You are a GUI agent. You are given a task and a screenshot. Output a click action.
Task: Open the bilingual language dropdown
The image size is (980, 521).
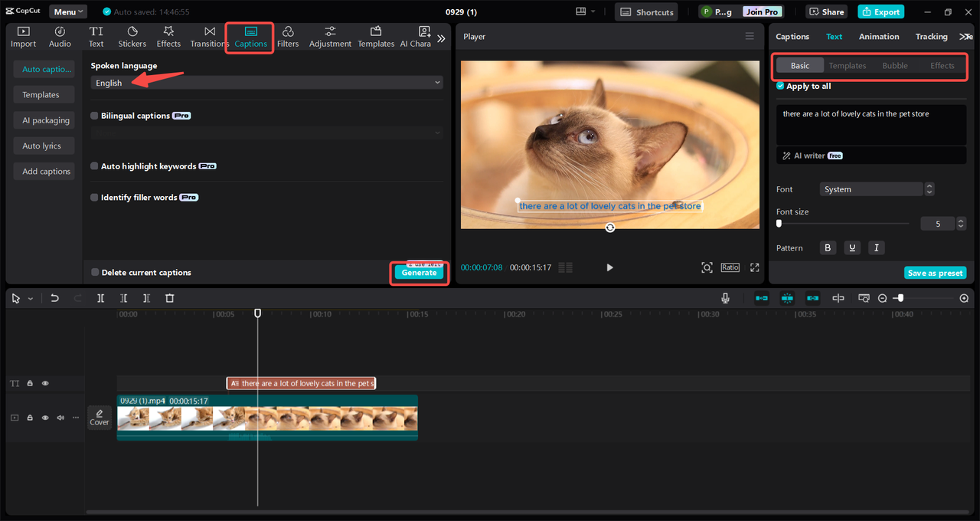coord(266,133)
